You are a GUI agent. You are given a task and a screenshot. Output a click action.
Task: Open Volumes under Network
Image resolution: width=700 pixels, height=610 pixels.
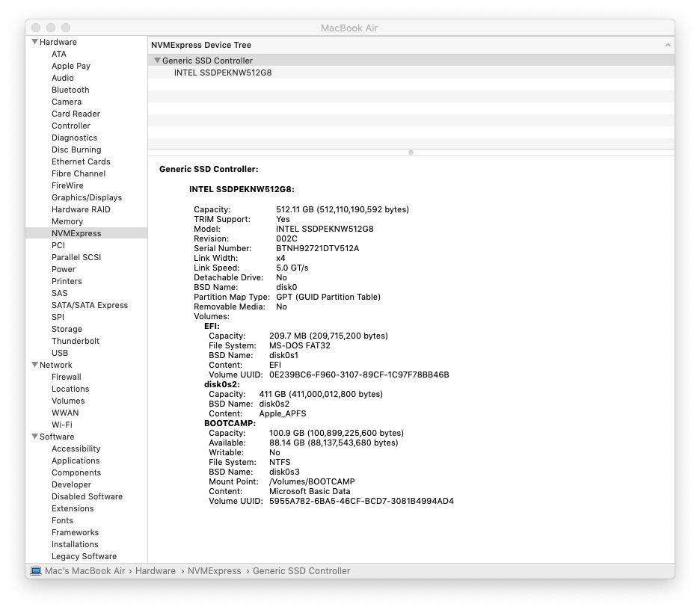coord(68,401)
